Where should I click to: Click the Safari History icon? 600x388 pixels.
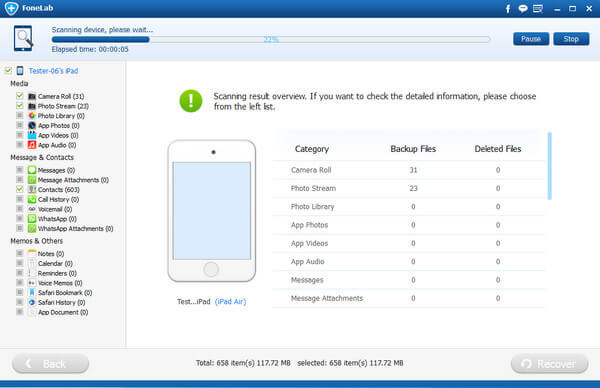[x=32, y=302]
